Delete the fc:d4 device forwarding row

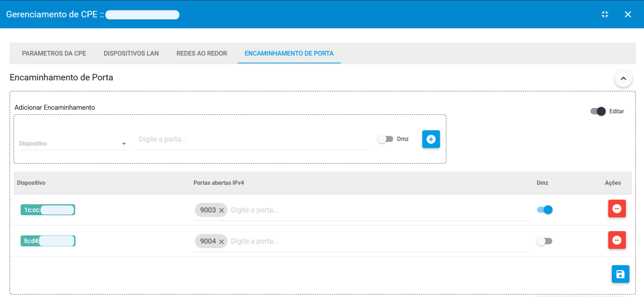(616, 240)
